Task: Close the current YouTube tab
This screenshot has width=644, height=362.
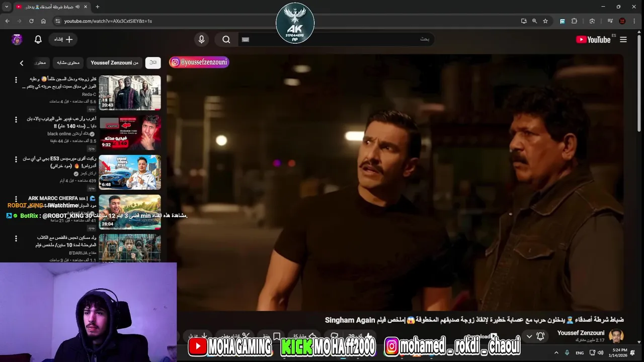Action: coord(86,7)
